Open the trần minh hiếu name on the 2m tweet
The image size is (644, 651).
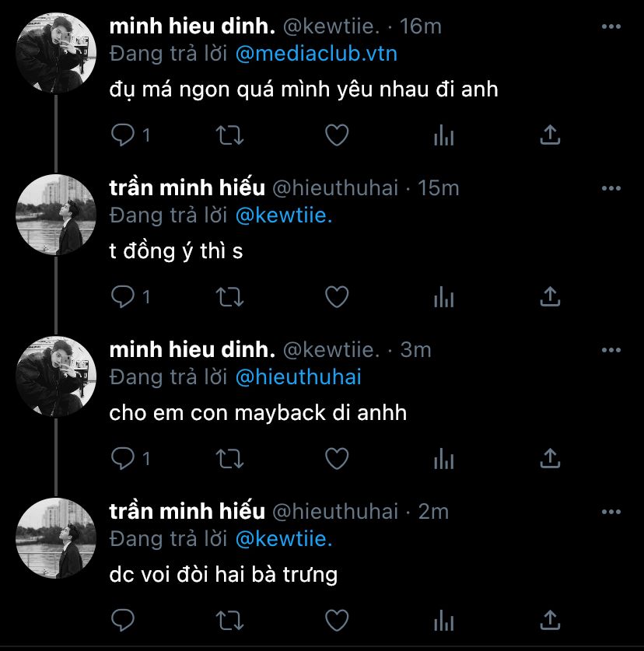click(x=187, y=511)
